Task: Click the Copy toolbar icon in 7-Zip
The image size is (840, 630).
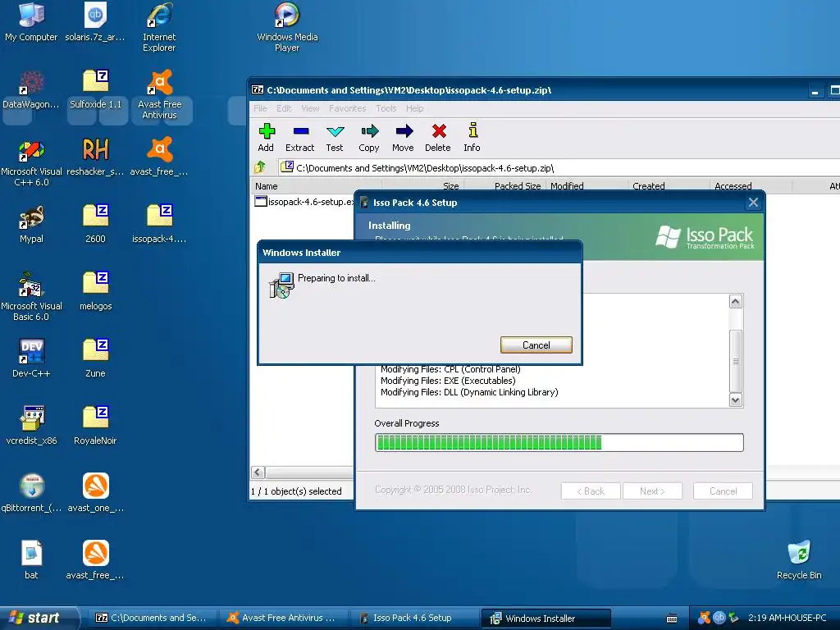Action: [369, 138]
